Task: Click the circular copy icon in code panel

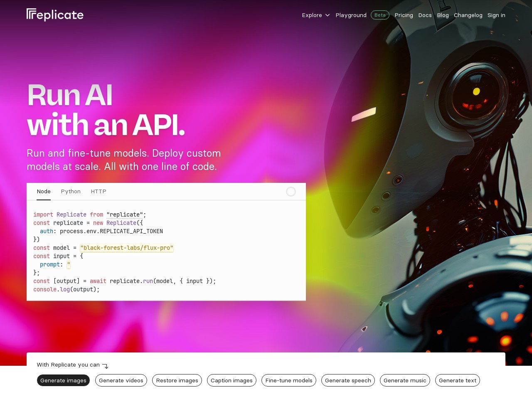Action: point(291,192)
